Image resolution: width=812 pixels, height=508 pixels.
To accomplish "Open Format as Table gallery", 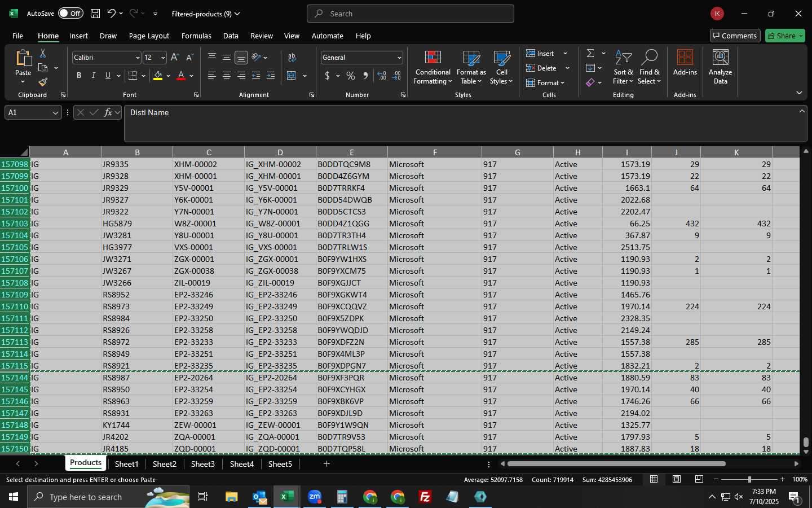I will pos(471,68).
